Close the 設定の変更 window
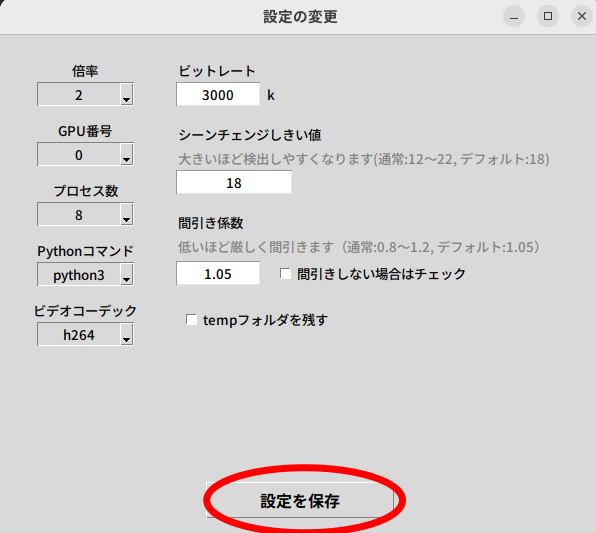The height and width of the screenshot is (533, 596). point(582,16)
